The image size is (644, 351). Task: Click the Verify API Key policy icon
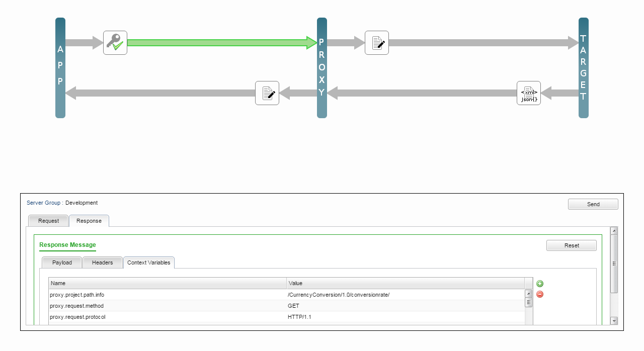pos(115,43)
